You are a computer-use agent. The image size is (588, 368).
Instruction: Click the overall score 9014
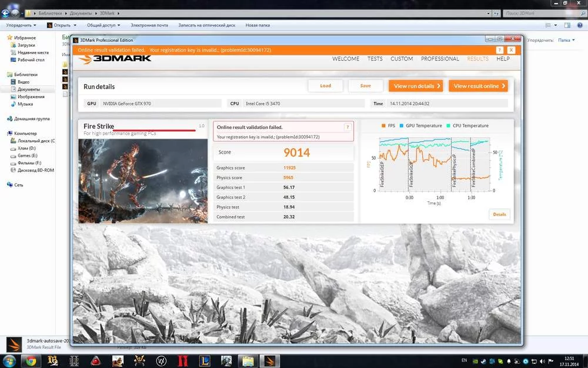pos(296,152)
